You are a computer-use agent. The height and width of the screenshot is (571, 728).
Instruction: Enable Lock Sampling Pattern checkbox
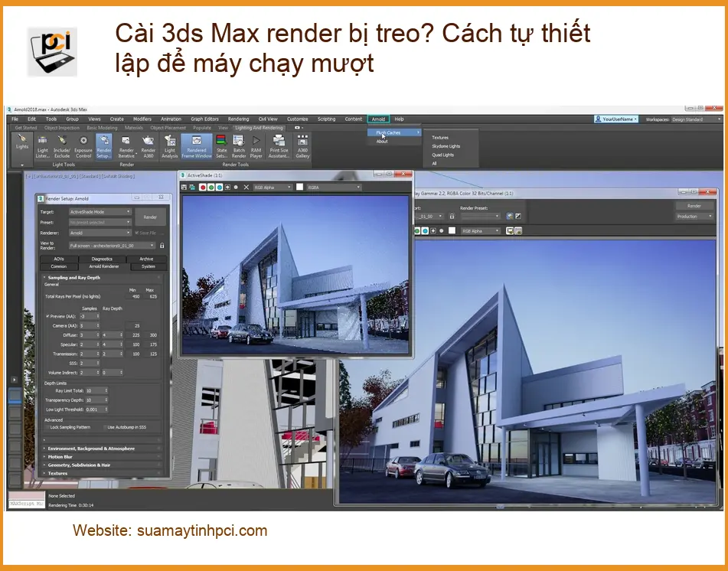pyautogui.click(x=47, y=427)
